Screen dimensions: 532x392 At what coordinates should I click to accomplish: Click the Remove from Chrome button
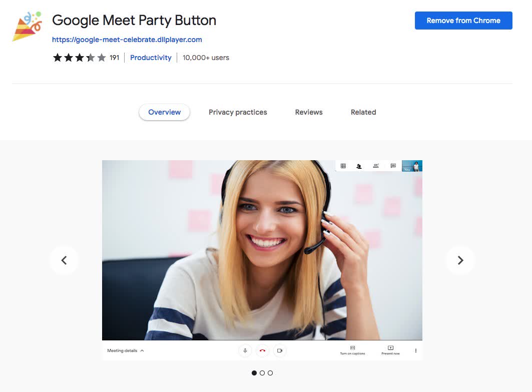click(463, 21)
